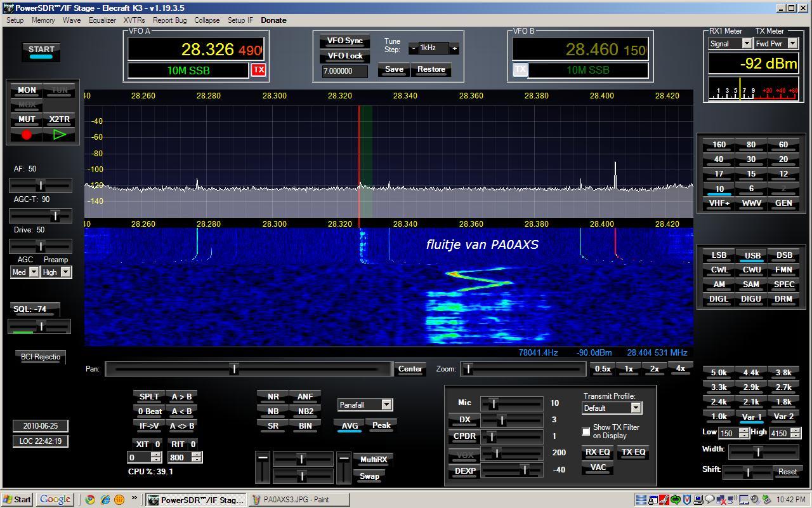Open the Equalizer menu
The image size is (812, 508).
pos(102,20)
